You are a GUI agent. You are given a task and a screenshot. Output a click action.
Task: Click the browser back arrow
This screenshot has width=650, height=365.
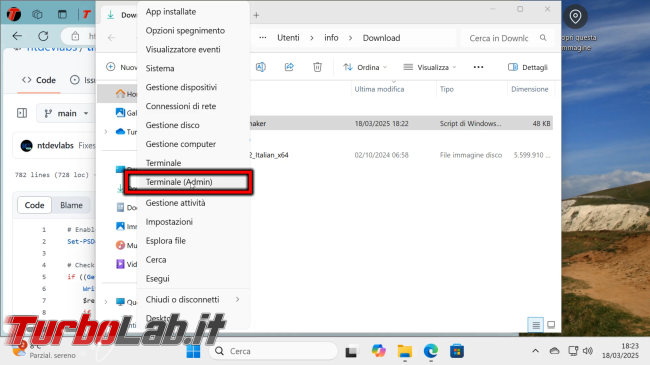coord(17,36)
